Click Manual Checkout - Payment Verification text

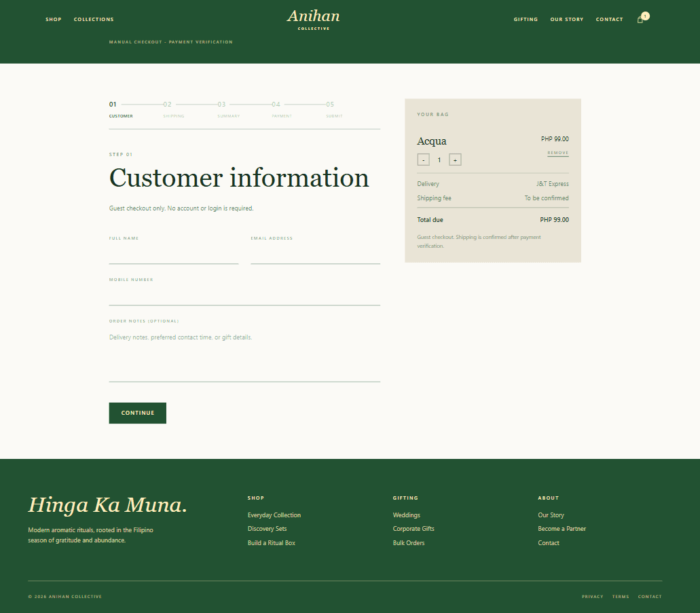170,42
